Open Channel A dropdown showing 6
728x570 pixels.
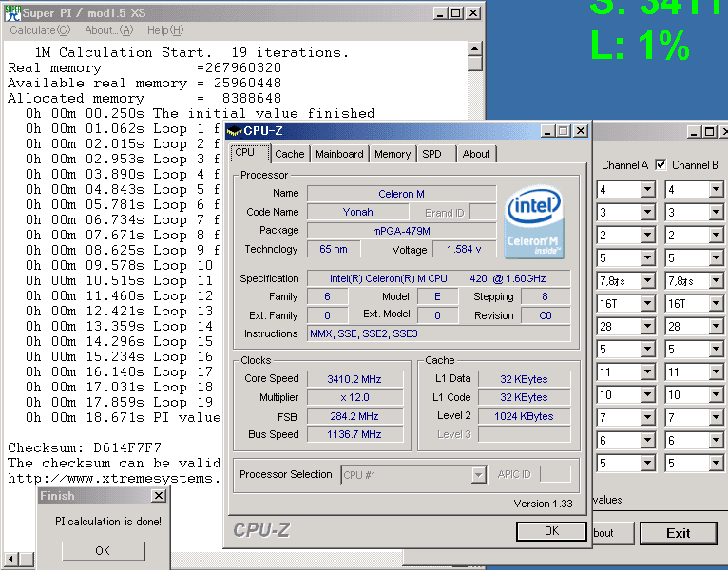(x=647, y=441)
